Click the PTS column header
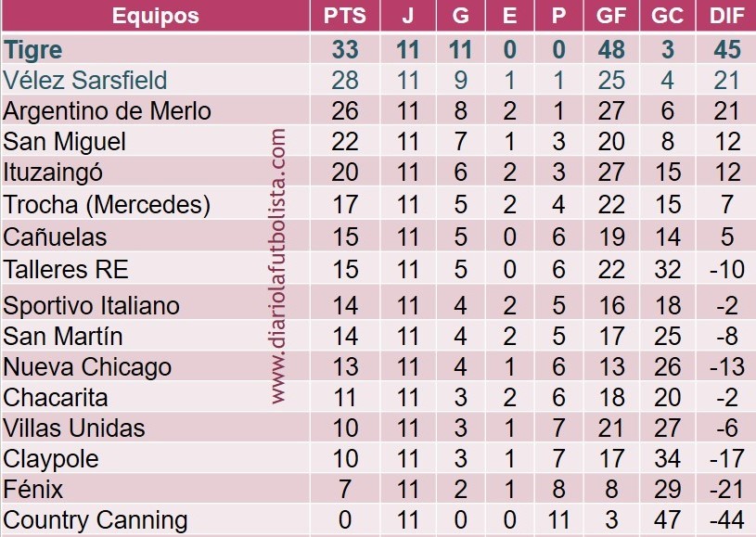The height and width of the screenshot is (537, 756). click(344, 16)
